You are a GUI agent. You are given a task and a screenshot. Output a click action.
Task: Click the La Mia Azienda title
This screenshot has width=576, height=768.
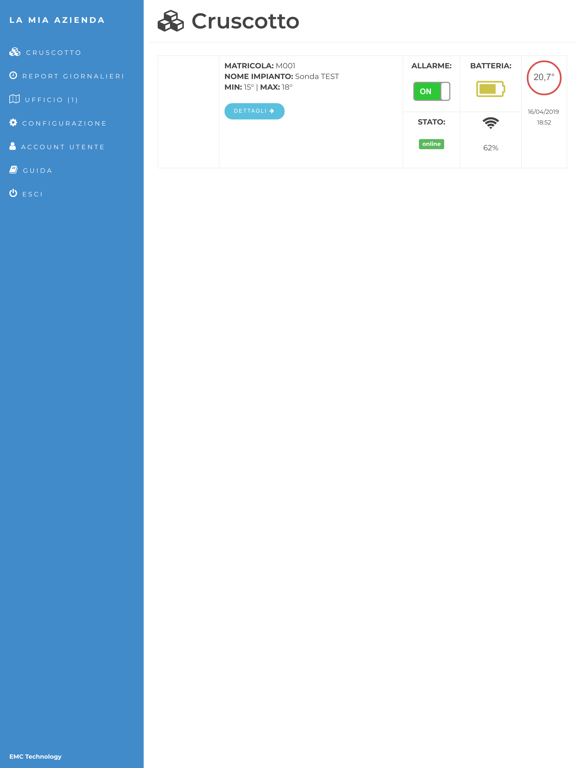point(57,20)
